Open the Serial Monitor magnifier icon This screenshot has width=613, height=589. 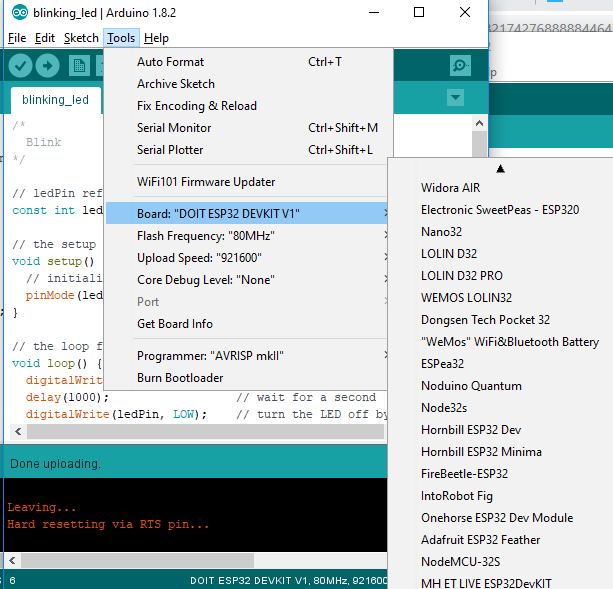coord(460,65)
